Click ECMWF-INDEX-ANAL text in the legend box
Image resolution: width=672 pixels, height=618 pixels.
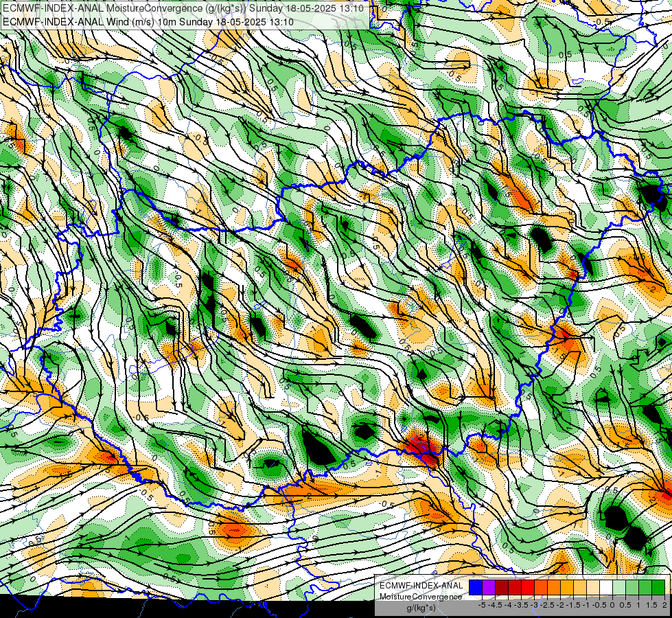pyautogui.click(x=421, y=586)
